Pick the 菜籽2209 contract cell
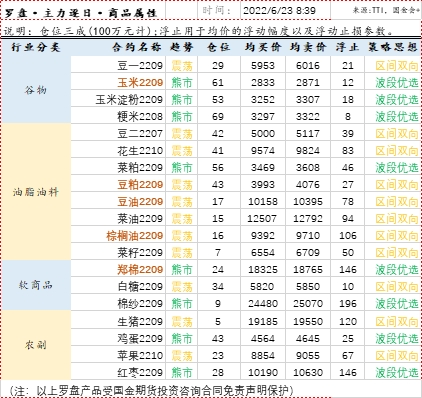This screenshot has width=422, height=398. 140,253
